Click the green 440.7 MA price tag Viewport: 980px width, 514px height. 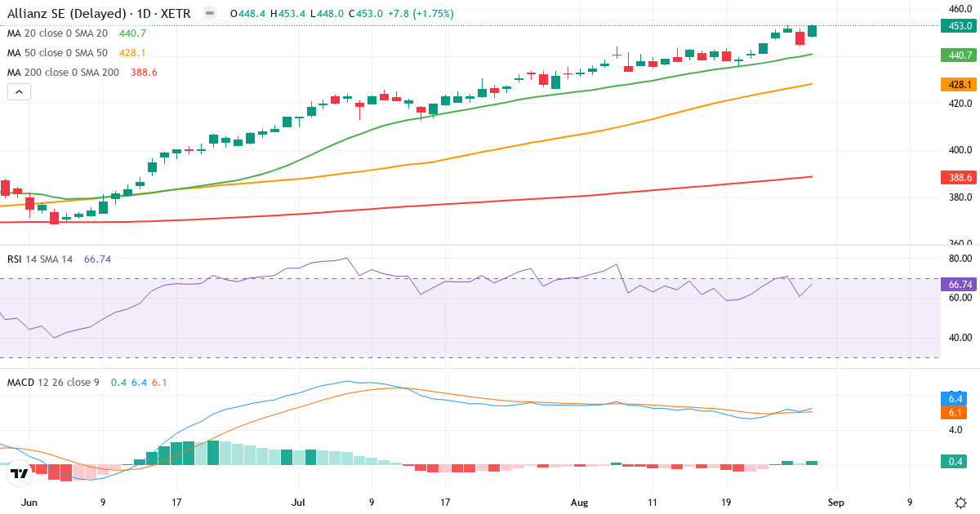pyautogui.click(x=960, y=55)
